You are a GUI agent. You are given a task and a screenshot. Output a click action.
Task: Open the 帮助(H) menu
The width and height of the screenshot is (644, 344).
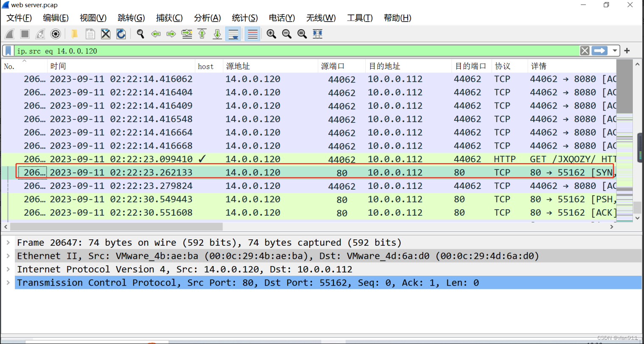(397, 18)
